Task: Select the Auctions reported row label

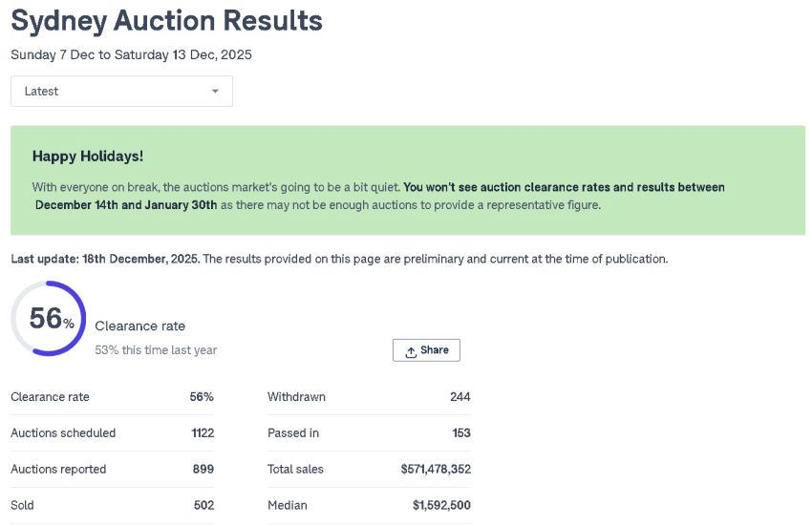Action: [58, 470]
